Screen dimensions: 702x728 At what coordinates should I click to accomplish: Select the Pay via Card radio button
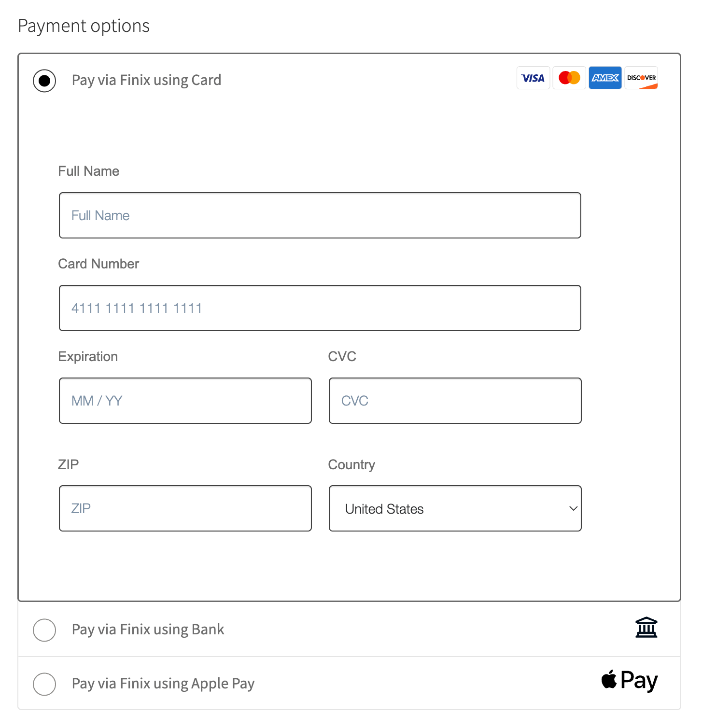tap(44, 81)
